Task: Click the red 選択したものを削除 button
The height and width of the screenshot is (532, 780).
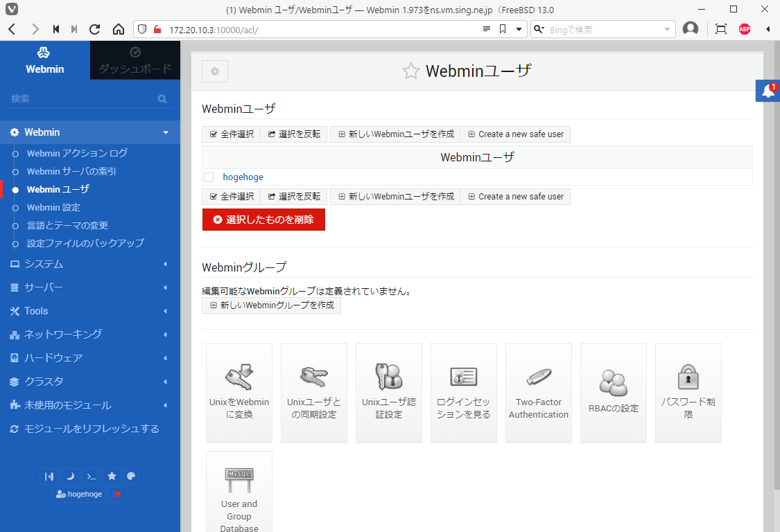Action: [x=263, y=220]
